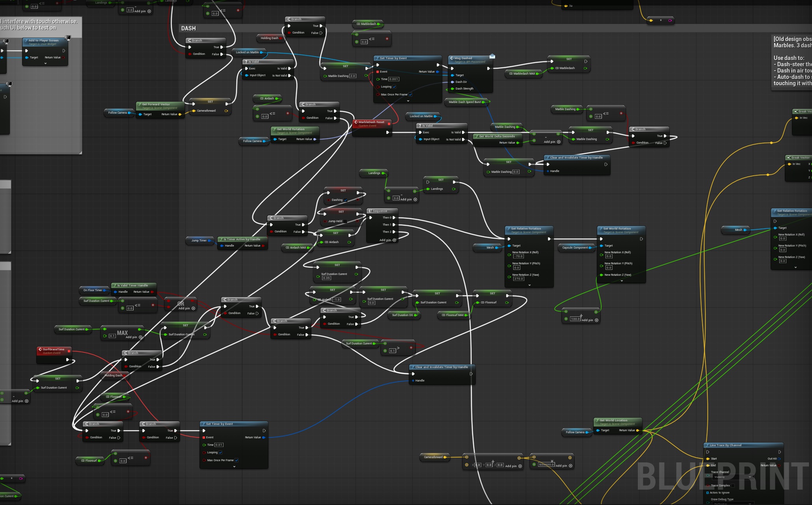Image resolution: width=812 pixels, height=505 pixels.
Task: Expand the Set World Rotation node chevron
Action: (622, 281)
